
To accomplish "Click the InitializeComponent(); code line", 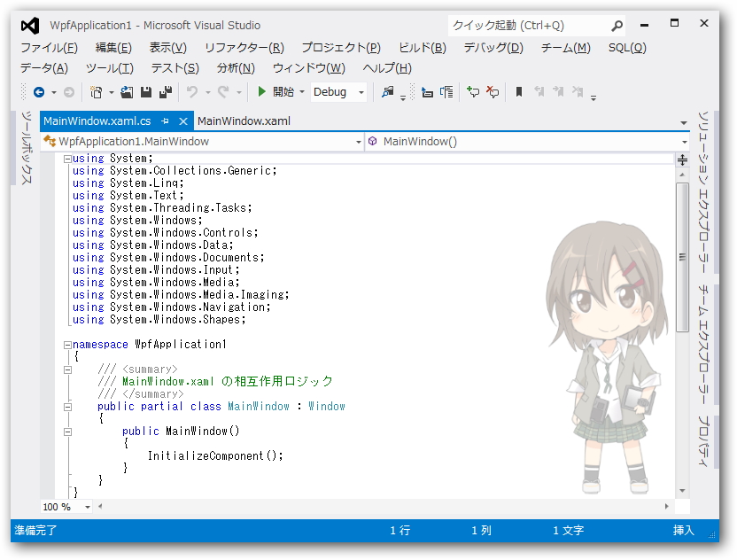I will click(x=215, y=456).
